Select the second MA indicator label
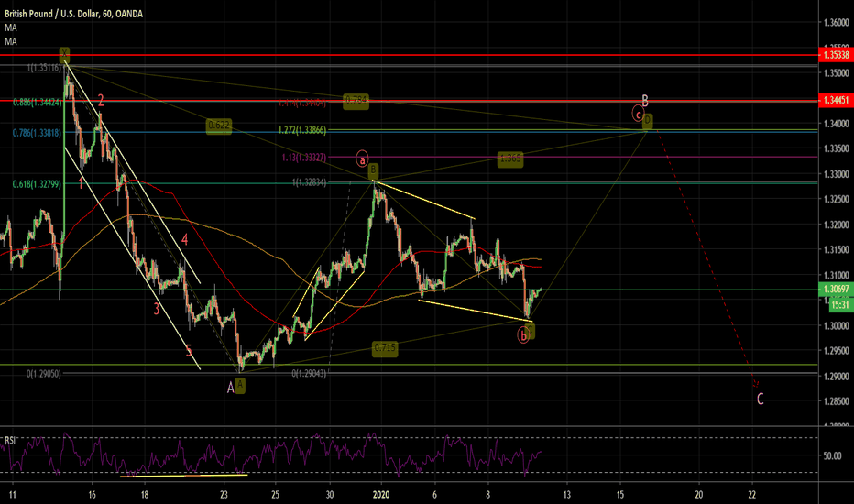854x504 pixels. (11, 41)
